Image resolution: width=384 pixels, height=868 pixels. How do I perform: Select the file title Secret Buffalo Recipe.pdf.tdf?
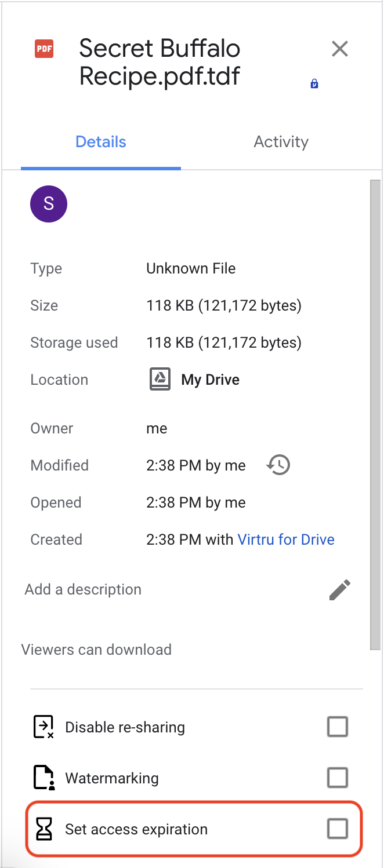click(160, 62)
